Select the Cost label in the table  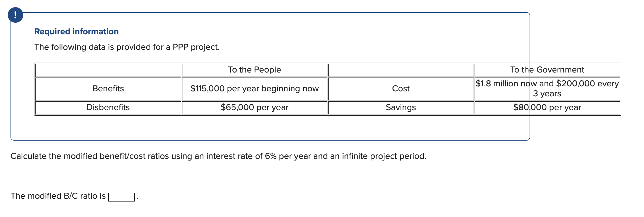pyautogui.click(x=401, y=89)
